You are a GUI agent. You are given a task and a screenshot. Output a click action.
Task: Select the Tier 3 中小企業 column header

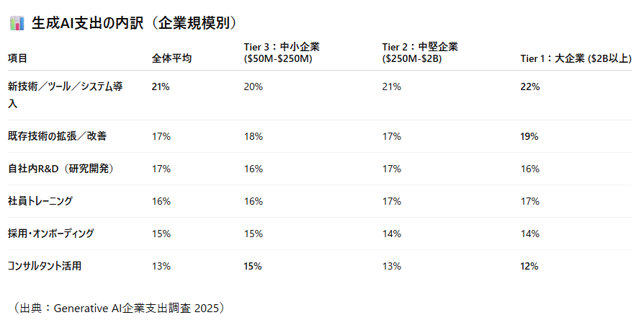282,53
